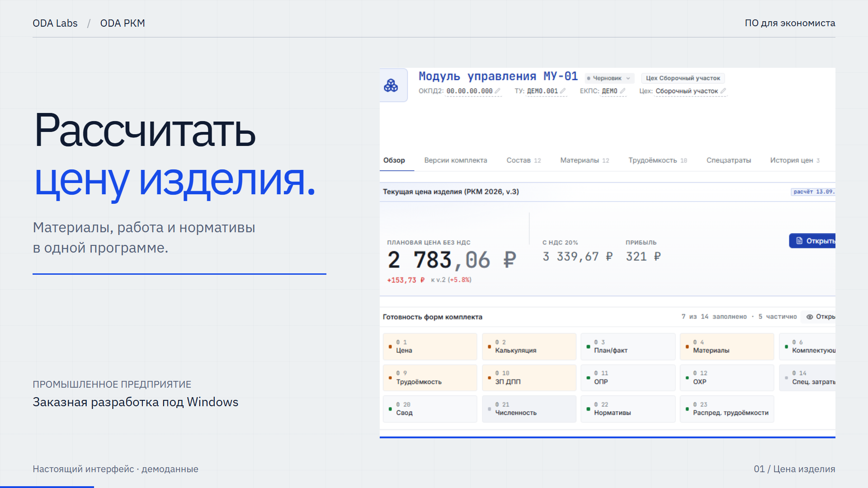
Task: Click the 7 из 14 заполнено status text
Action: (714, 317)
